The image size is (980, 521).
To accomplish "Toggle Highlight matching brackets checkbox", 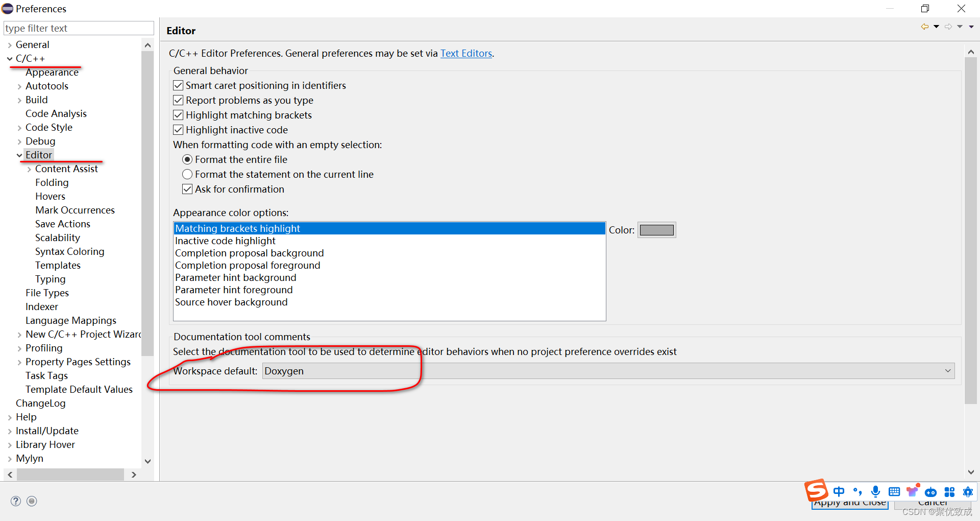I will [x=178, y=115].
